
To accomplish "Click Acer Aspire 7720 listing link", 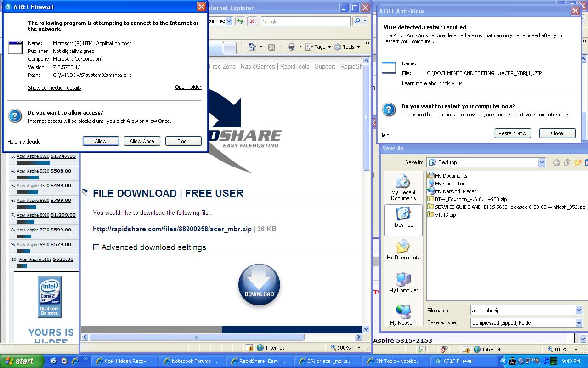I will (33, 230).
